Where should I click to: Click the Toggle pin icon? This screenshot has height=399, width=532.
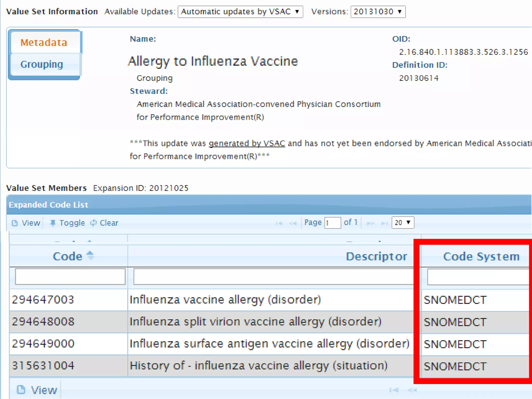(53, 223)
